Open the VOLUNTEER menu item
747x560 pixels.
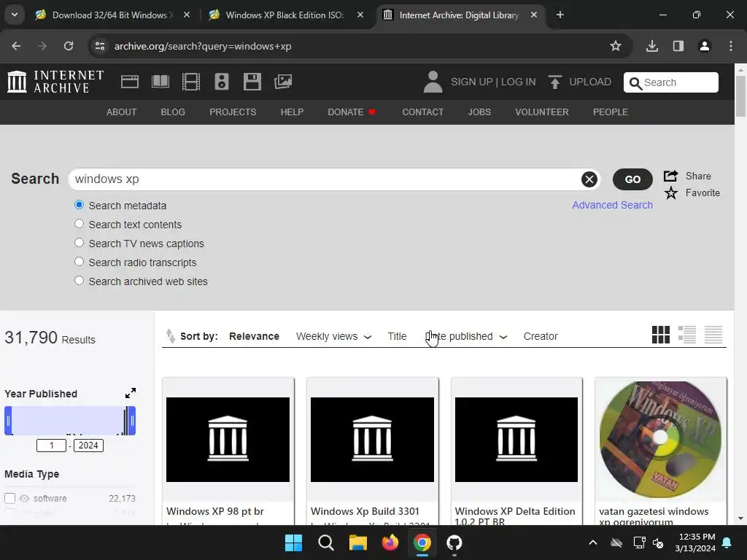tap(542, 112)
